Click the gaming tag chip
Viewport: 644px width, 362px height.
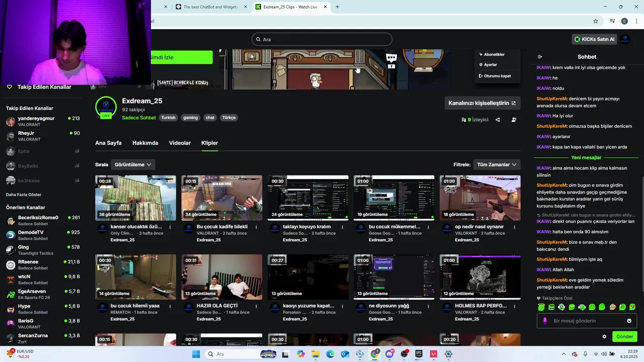190,118
